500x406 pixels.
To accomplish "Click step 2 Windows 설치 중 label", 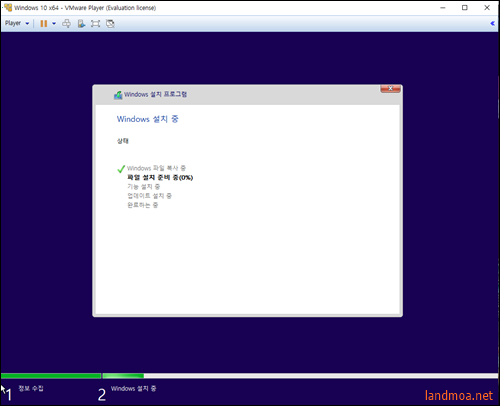I will (133, 389).
